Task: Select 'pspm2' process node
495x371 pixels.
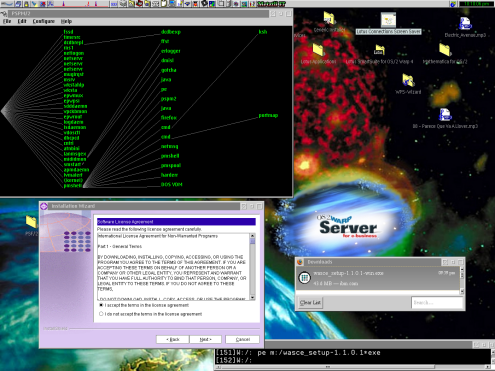Action: coord(169,99)
